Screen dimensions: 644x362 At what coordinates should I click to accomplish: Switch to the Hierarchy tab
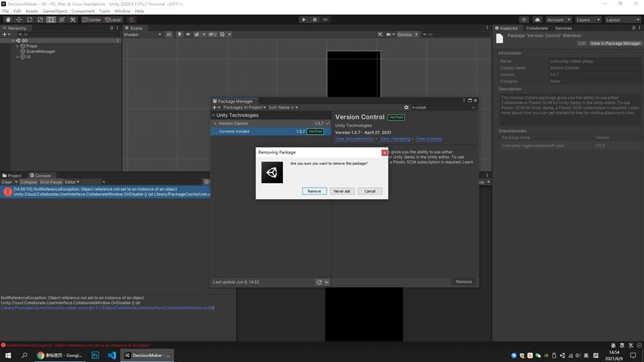[14, 28]
